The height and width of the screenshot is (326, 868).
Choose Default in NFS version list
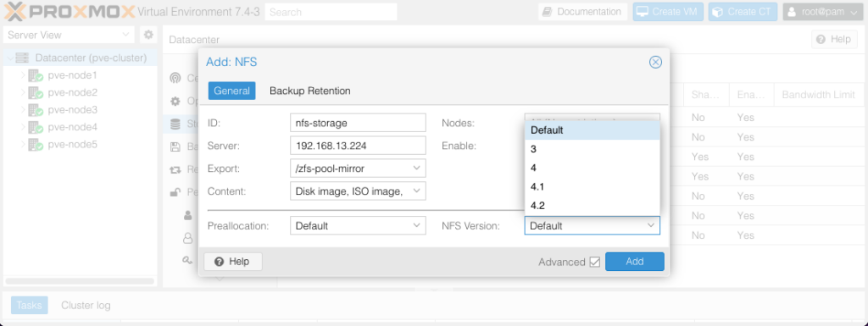(593, 130)
